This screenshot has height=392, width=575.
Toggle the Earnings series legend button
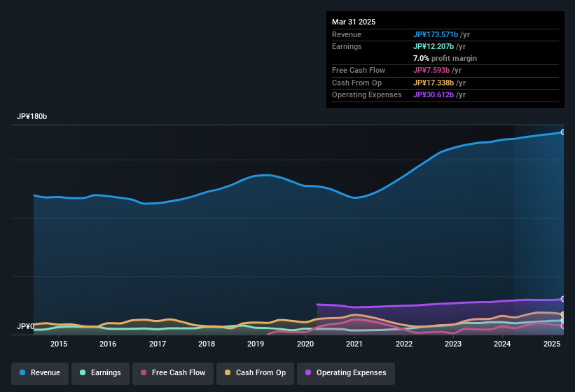100,373
